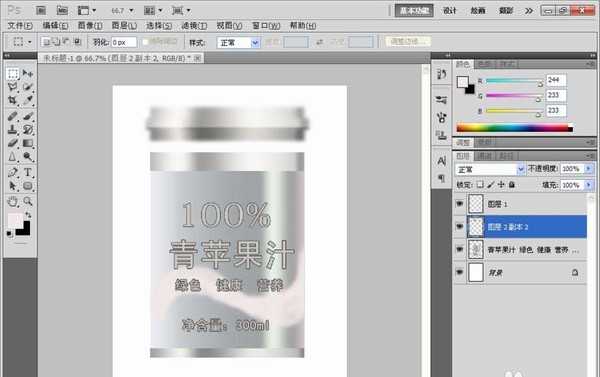Image resolution: width=600 pixels, height=377 pixels.
Task: Select the Blur tool
Action: (13, 157)
